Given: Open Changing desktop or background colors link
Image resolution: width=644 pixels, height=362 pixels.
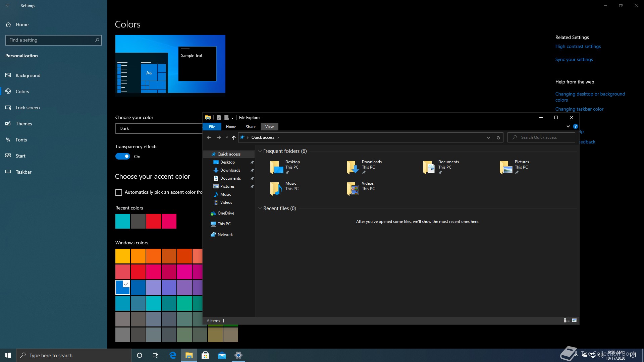Looking at the screenshot, I should point(590,97).
